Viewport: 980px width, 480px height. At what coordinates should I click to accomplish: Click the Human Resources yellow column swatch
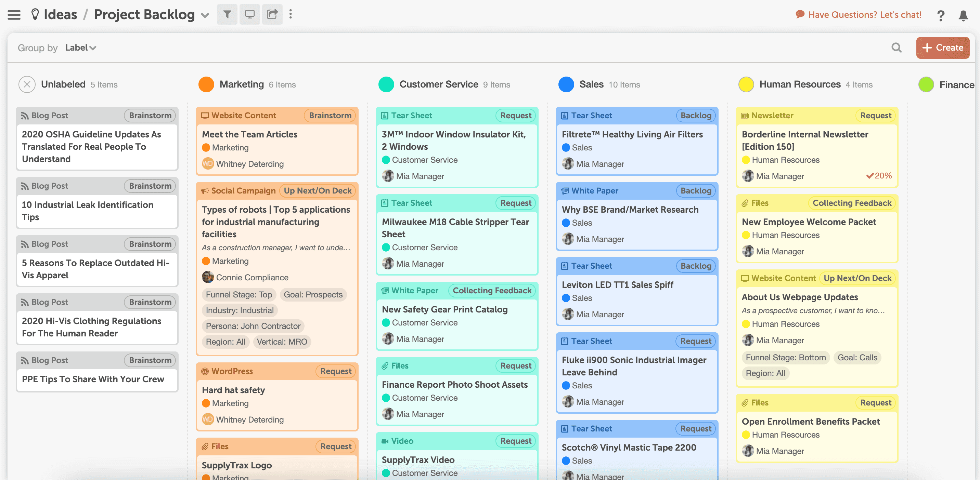coord(746,84)
